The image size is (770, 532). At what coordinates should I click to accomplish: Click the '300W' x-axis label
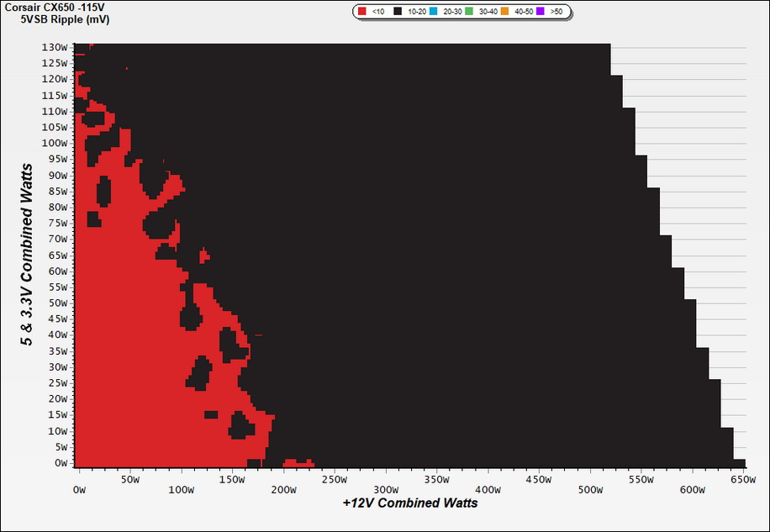click(x=386, y=490)
